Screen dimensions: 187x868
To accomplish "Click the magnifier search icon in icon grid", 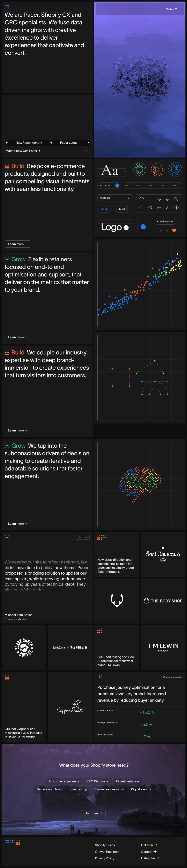I will (x=176, y=199).
